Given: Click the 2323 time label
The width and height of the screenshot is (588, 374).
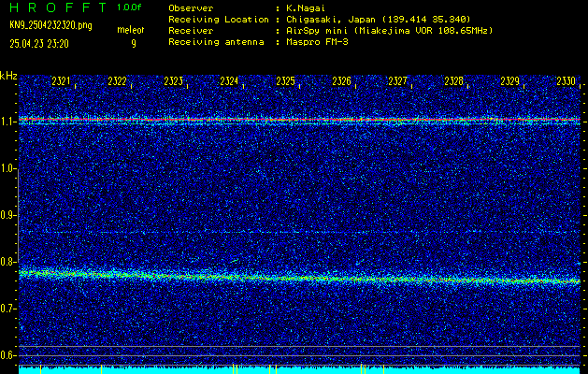Looking at the screenshot, I should tap(174, 81).
